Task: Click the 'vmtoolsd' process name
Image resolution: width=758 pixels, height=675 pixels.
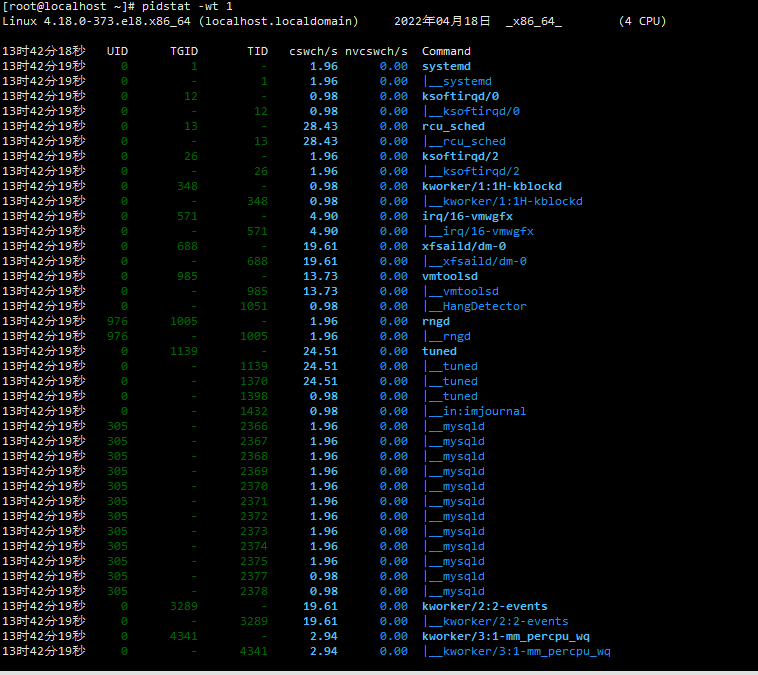Action: coord(450,276)
